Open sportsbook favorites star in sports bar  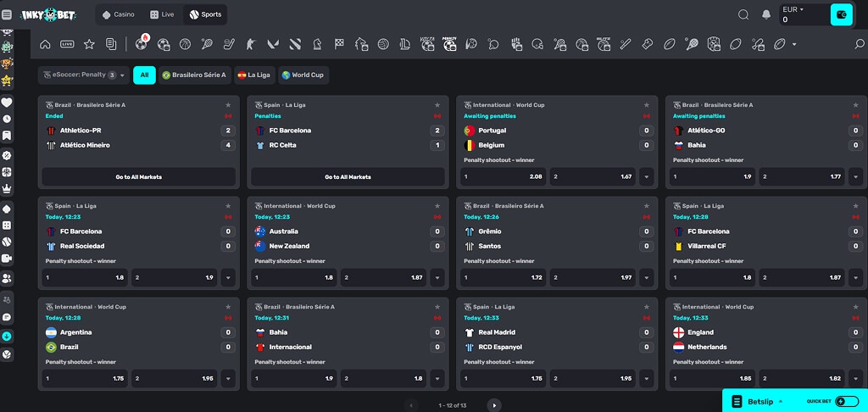89,44
